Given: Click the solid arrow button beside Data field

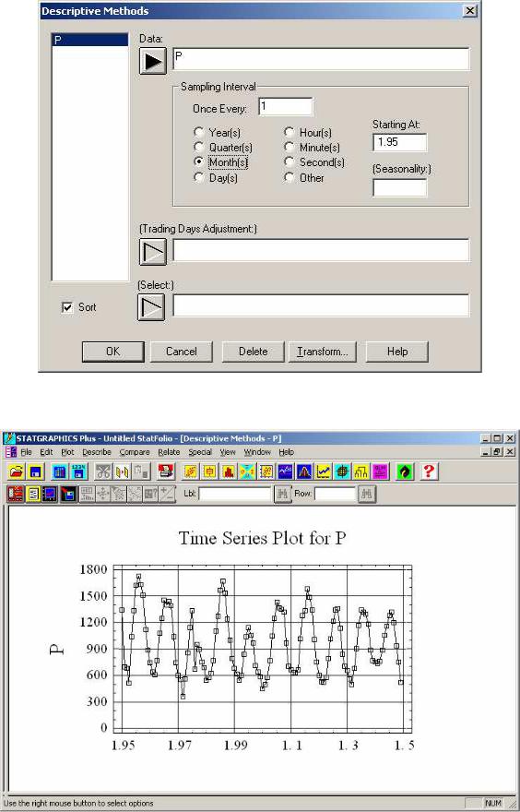Looking at the screenshot, I should (153, 61).
